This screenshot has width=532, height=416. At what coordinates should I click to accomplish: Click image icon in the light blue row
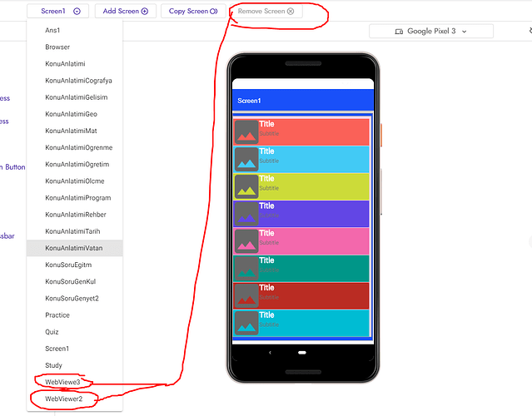(246, 159)
